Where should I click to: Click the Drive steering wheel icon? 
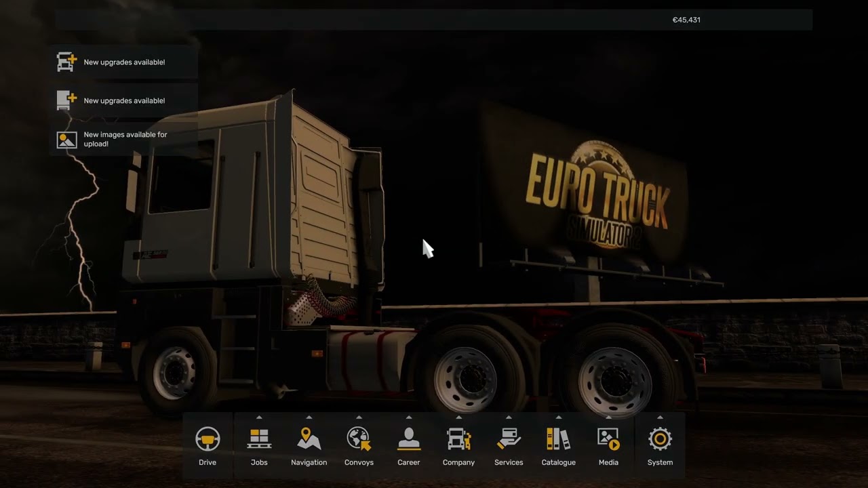click(208, 439)
